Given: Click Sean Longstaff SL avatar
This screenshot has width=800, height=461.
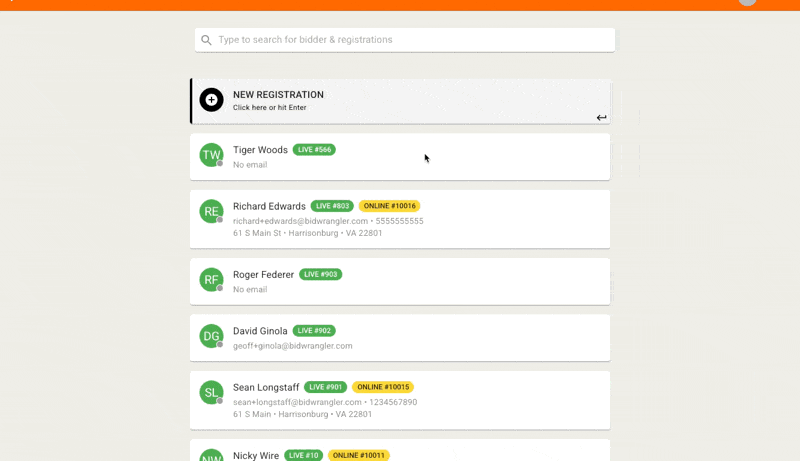Looking at the screenshot, I should click(211, 393).
